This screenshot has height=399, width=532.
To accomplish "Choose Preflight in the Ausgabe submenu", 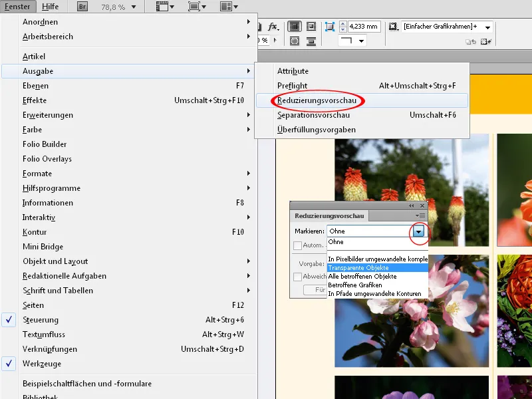I will [x=362, y=86].
